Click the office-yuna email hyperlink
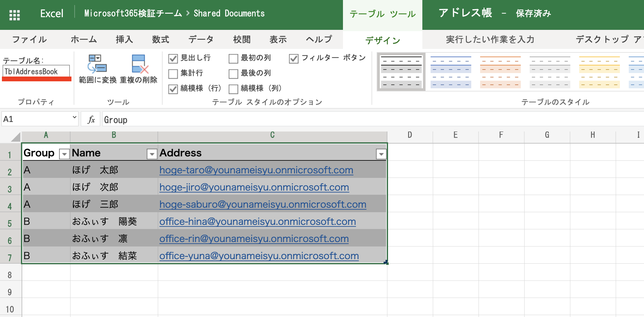Screen dimensions: 644x317 [x=258, y=256]
